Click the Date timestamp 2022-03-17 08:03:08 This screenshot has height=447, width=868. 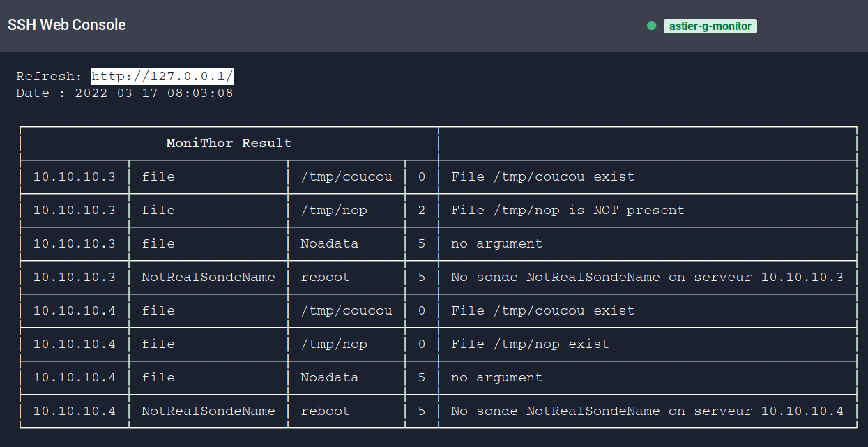(153, 93)
